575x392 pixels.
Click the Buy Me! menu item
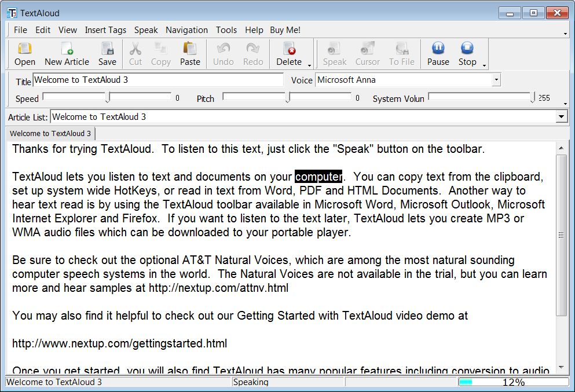285,30
